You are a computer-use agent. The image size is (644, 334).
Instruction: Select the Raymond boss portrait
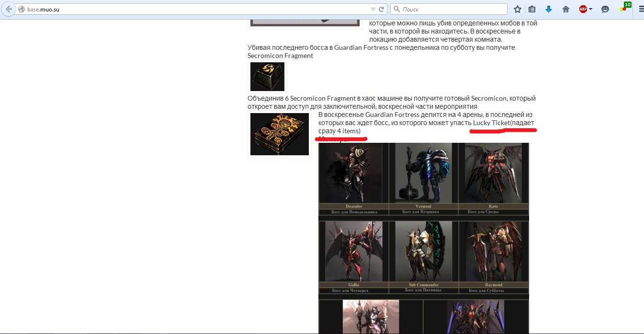[493, 252]
